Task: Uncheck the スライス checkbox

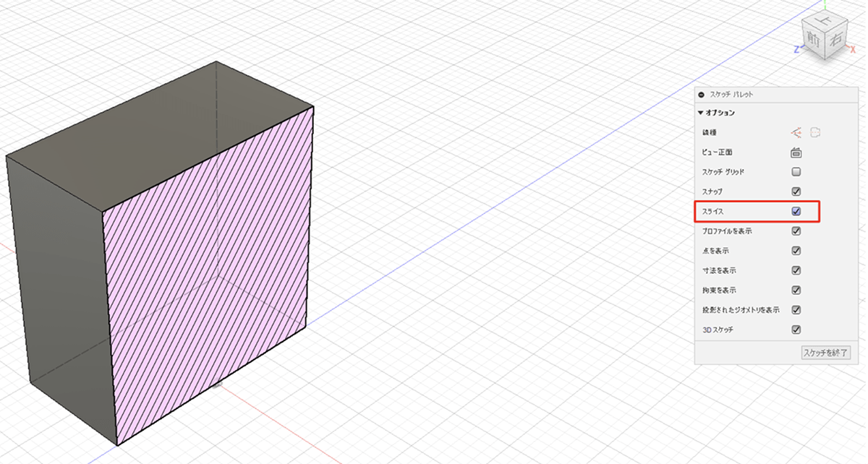Action: 796,212
